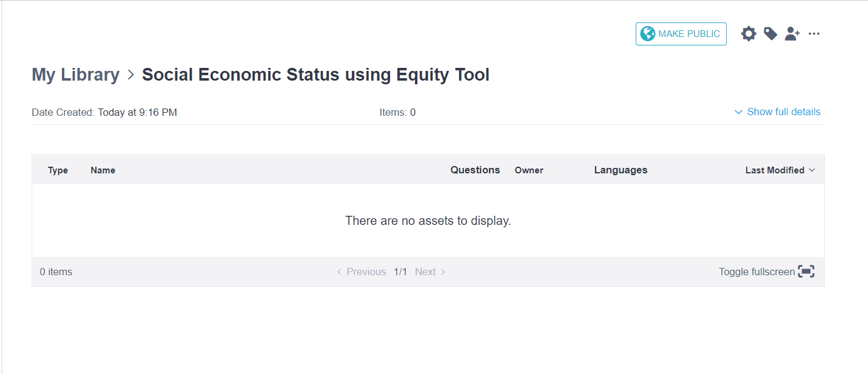Click the tag icon to manage tags
Screen dimensions: 868x374
point(770,34)
